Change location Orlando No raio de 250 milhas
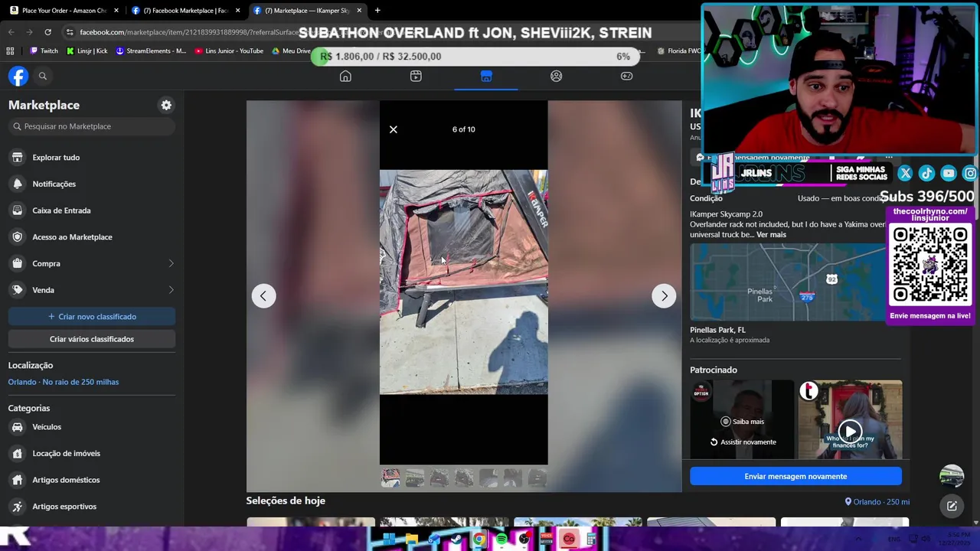Screen dimensions: 980x551 64,382
